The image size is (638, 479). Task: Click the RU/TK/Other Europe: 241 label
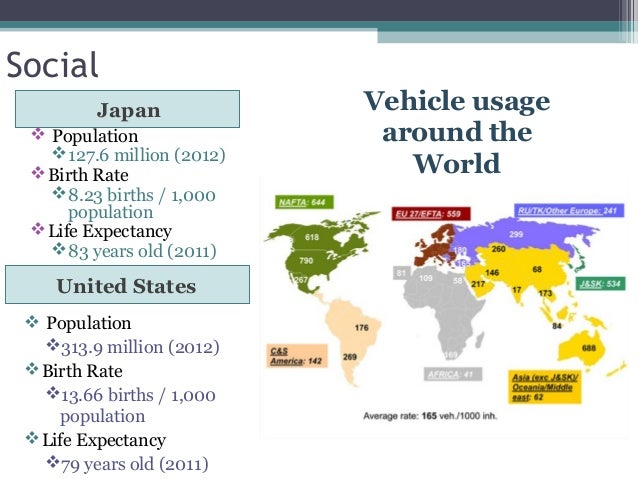pos(568,211)
